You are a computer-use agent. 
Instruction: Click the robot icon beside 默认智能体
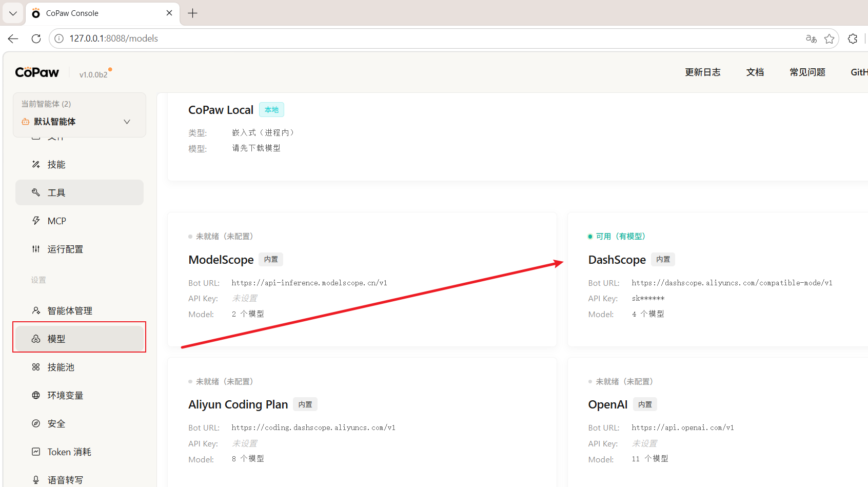(25, 122)
